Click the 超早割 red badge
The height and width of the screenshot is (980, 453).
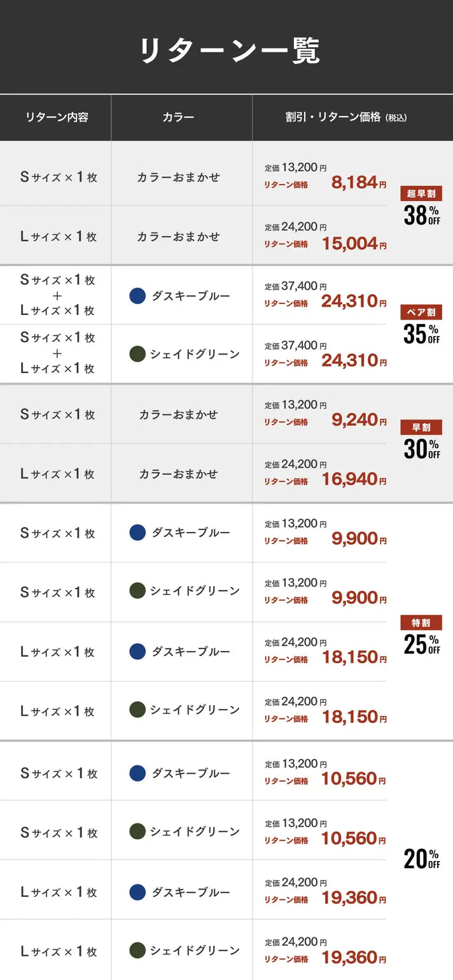click(421, 194)
